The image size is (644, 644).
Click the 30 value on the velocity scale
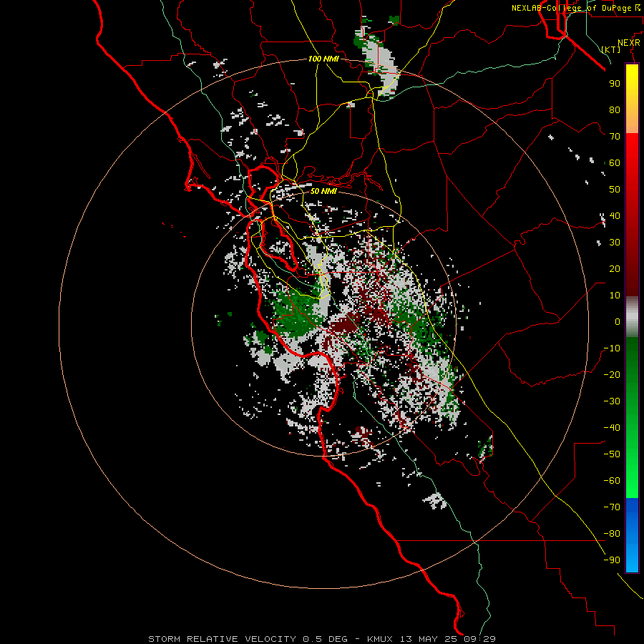(615, 243)
